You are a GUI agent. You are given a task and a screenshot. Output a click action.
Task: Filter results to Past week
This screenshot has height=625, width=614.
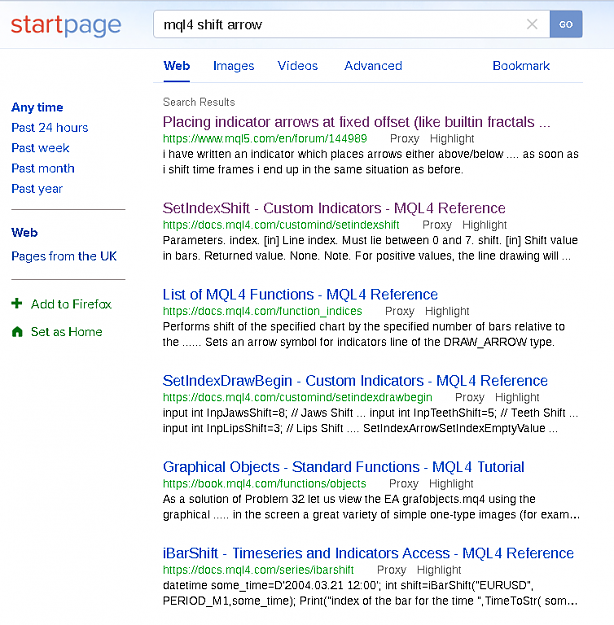40,148
